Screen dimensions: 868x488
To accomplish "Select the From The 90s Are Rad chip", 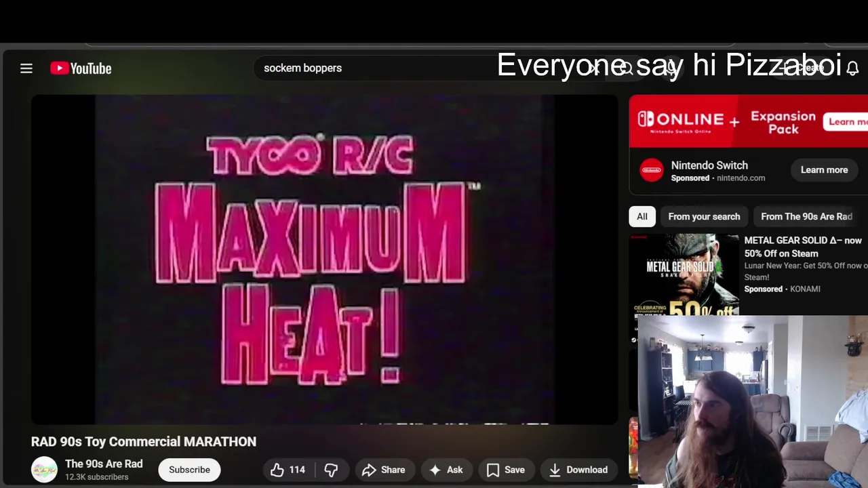I will coord(806,216).
